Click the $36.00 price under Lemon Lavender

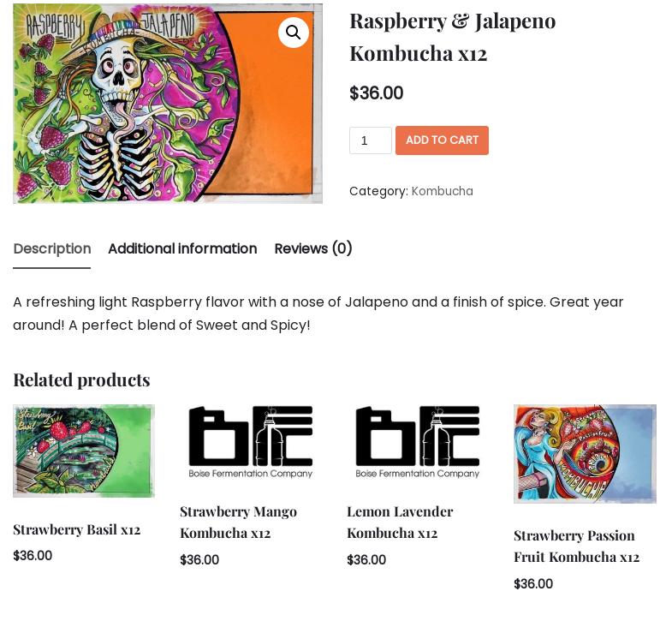pyautogui.click(x=366, y=560)
